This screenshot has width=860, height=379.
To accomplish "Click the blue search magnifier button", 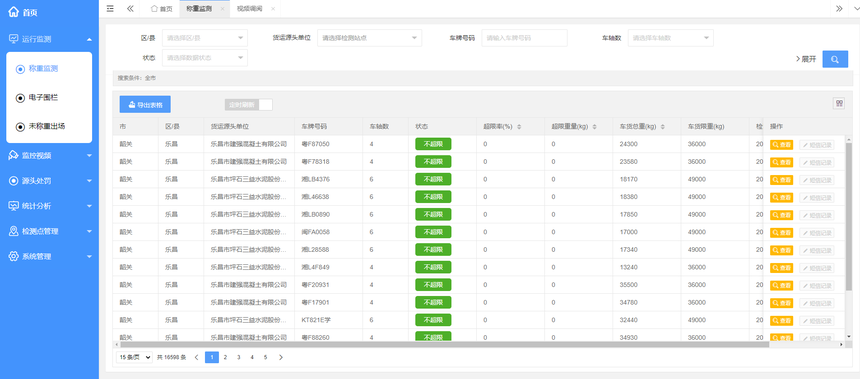I will [835, 59].
